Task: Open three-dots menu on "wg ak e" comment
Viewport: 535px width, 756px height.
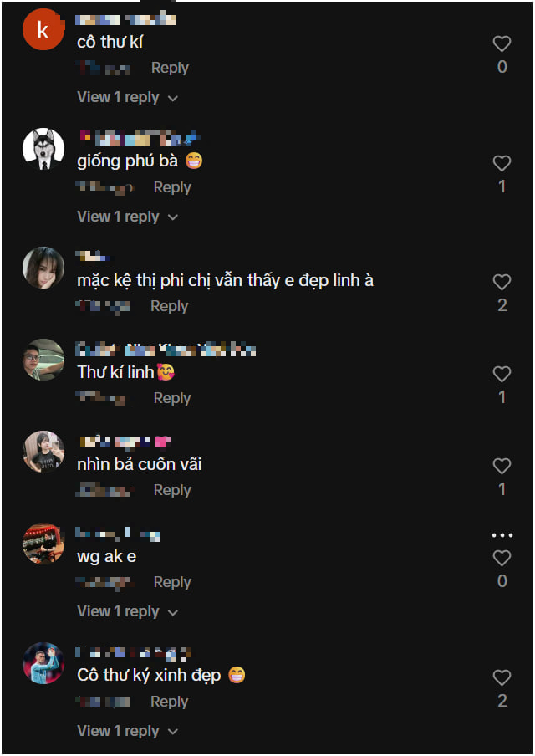Action: tap(502, 535)
